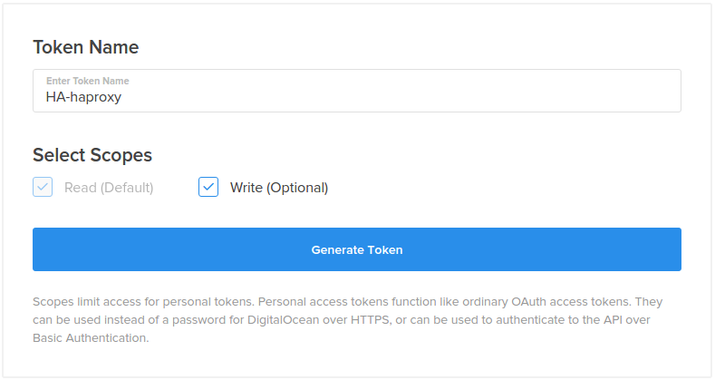
Task: Click the left edge of the blue Generate Token bar
Action: pyautogui.click(x=41, y=250)
